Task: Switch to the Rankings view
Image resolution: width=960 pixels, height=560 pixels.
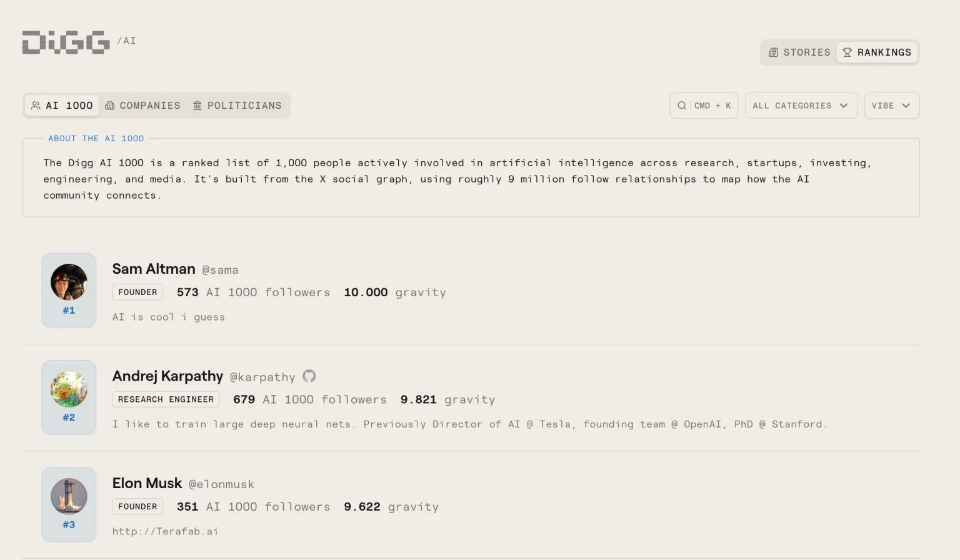Action: pyautogui.click(x=877, y=52)
